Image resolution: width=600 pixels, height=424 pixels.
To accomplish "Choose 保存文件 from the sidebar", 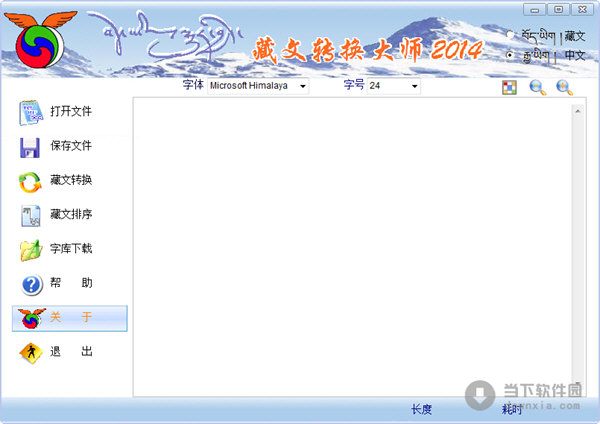I will pos(71,145).
